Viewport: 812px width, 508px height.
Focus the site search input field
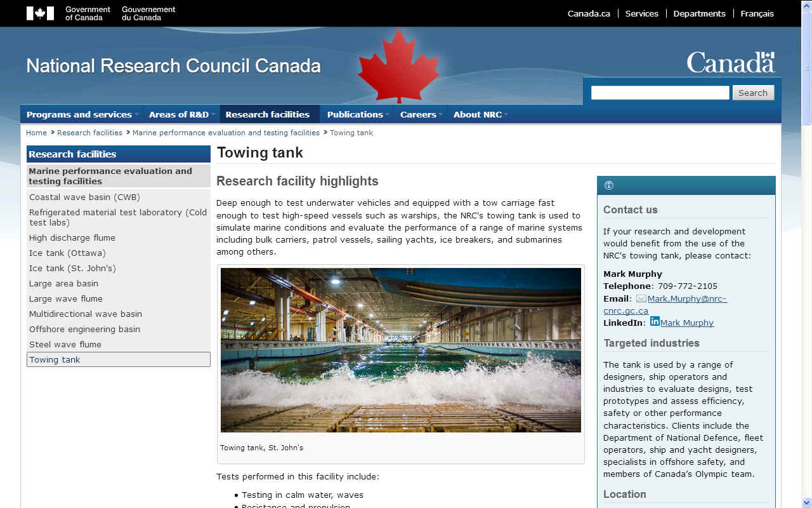tap(660, 93)
